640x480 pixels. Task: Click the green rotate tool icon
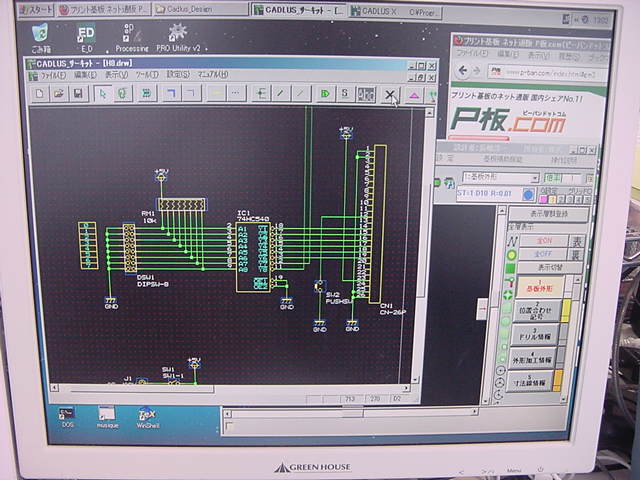pyautogui.click(x=122, y=93)
